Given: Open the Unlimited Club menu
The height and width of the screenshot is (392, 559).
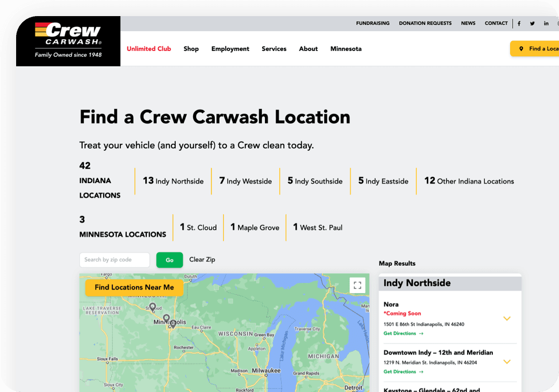Looking at the screenshot, I should click(149, 49).
